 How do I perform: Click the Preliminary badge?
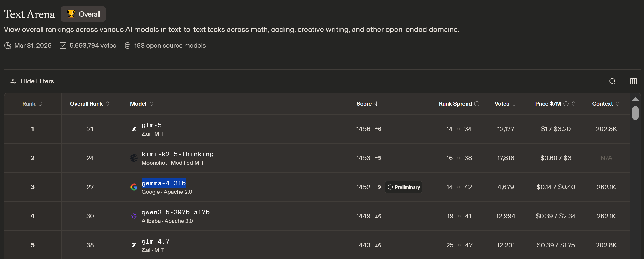click(x=404, y=187)
